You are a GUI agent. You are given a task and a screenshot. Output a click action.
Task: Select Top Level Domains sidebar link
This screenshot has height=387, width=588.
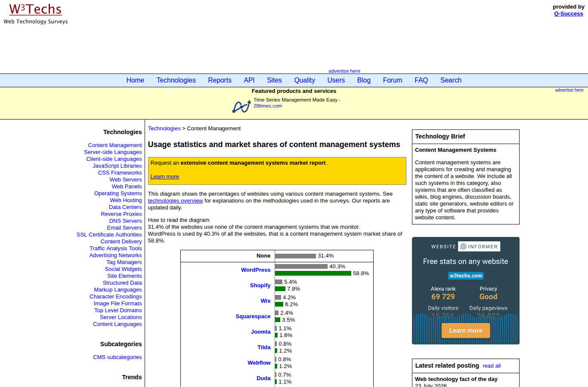[118, 310]
